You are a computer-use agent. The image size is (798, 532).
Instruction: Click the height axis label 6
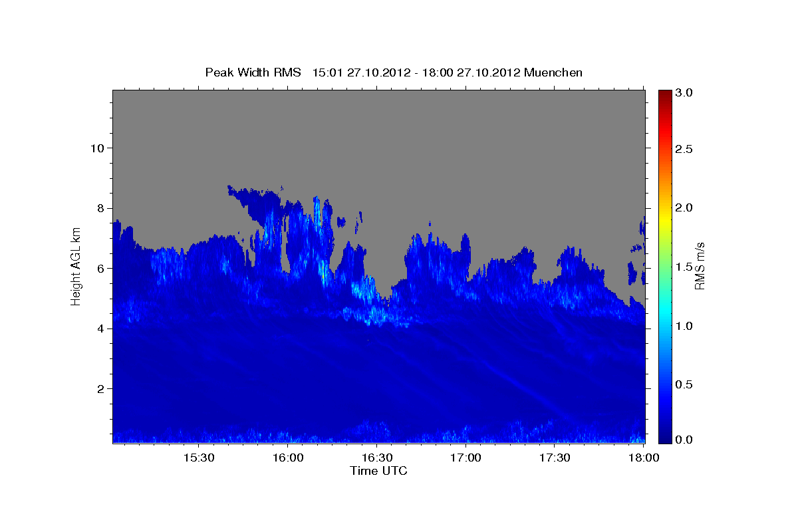pos(102,268)
